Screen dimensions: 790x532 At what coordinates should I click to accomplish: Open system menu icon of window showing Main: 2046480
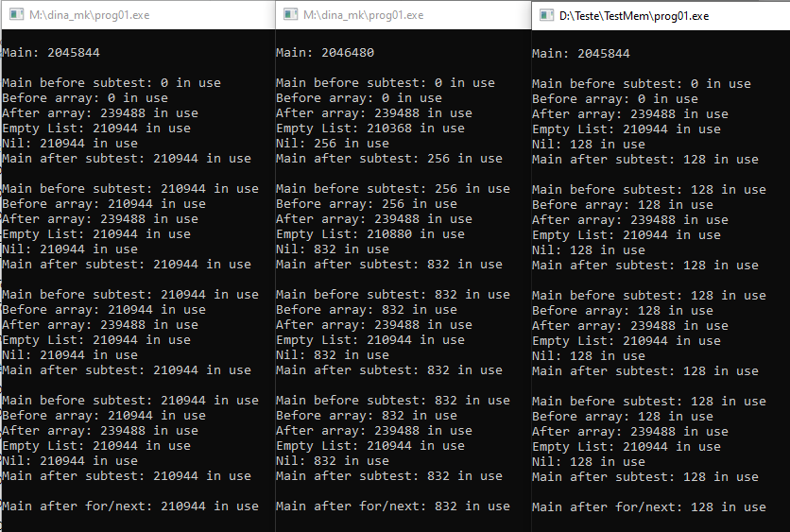pyautogui.click(x=288, y=15)
